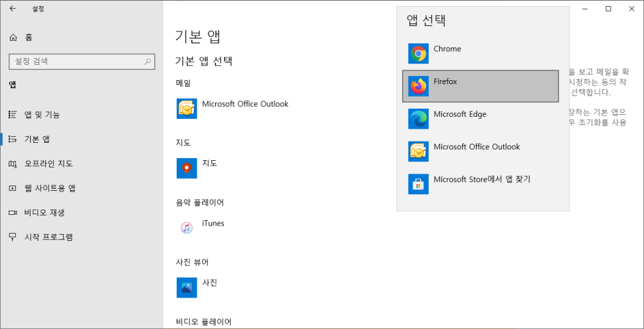Image resolution: width=644 pixels, height=329 pixels.
Task: Click the 앱 및 기능 list icon
Action: [13, 114]
